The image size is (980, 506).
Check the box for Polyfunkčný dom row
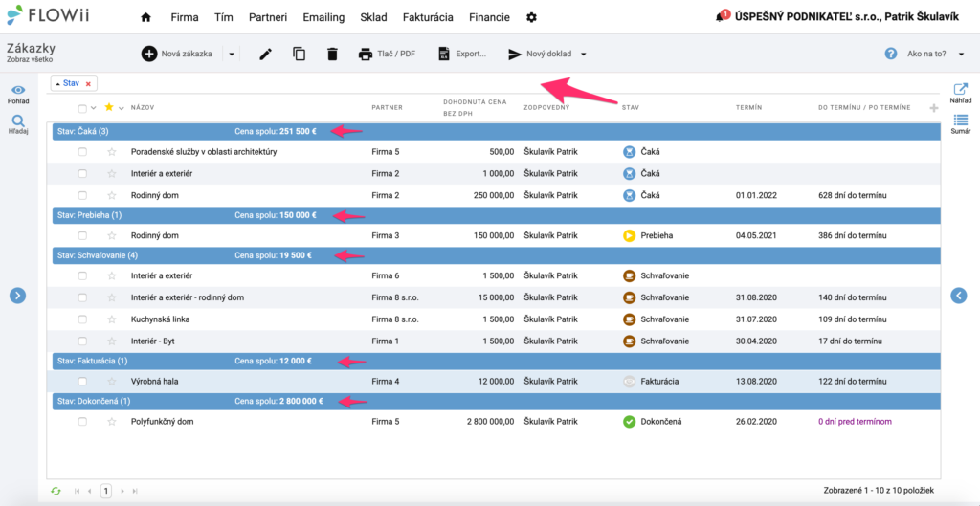[x=82, y=422]
